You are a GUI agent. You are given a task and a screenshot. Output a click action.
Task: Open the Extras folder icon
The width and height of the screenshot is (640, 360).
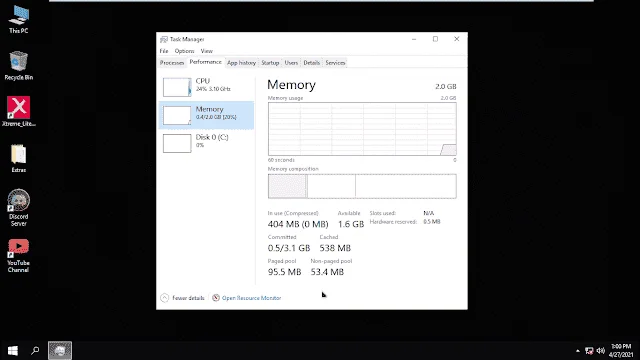(x=18, y=158)
